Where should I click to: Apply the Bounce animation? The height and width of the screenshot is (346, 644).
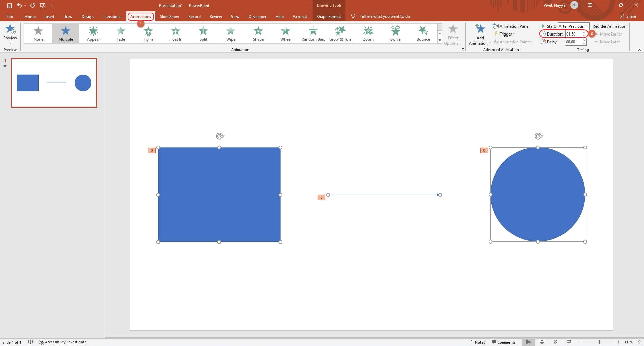[423, 33]
